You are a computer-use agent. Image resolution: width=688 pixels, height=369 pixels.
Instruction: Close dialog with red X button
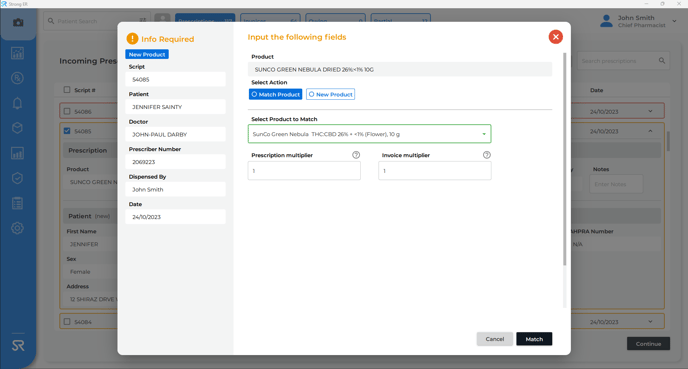click(555, 37)
